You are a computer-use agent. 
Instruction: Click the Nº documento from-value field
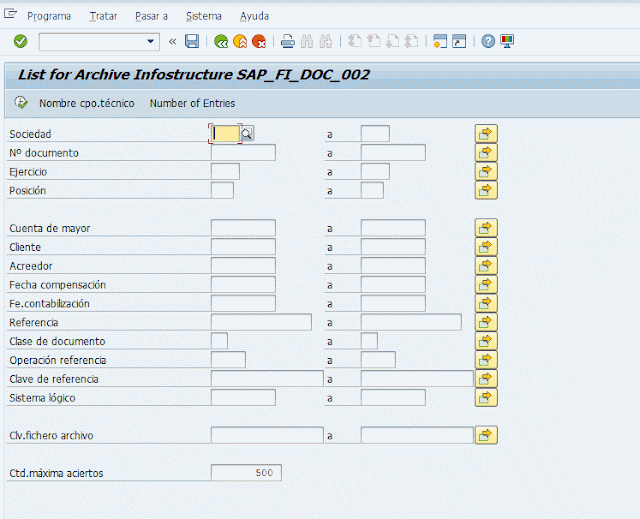click(x=243, y=153)
